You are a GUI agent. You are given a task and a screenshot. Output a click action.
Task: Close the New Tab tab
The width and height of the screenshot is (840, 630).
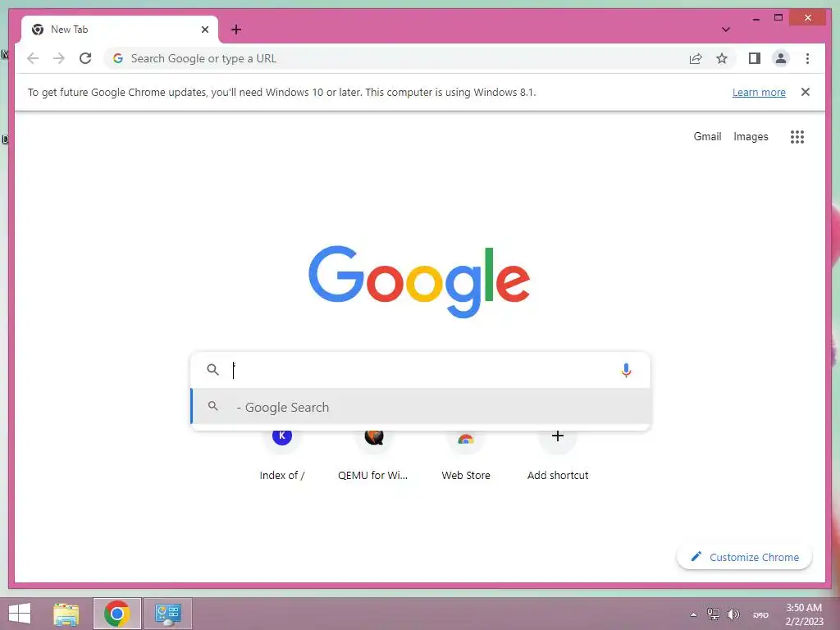click(x=204, y=30)
